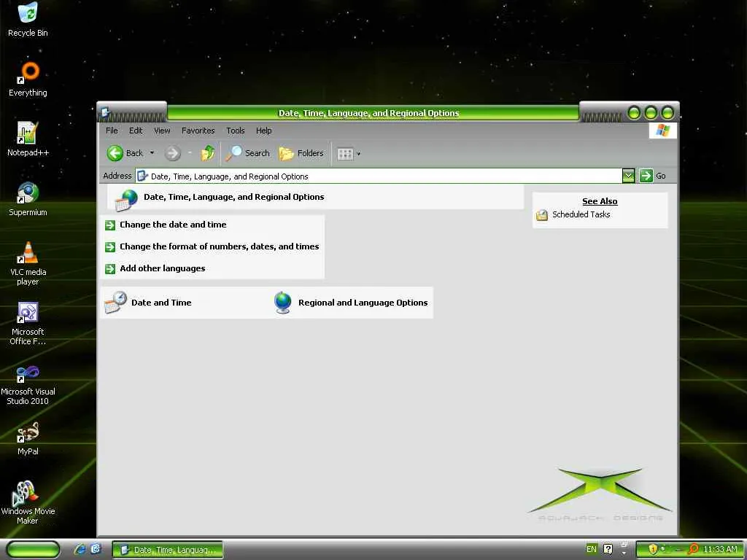The image size is (747, 560).
Task: Click the category globe-and-calendar header icon
Action: [126, 200]
